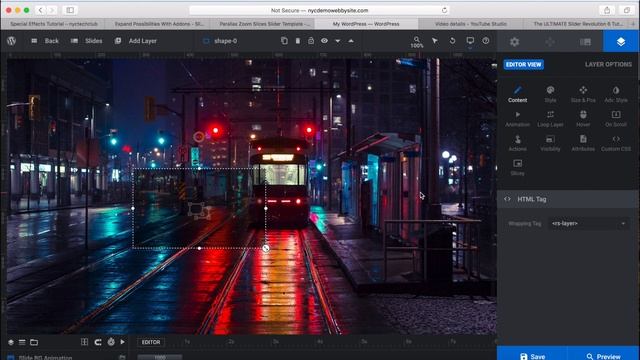Viewport: 640px width, 360px height.
Task: Open the Hover layer option
Action: (583, 119)
